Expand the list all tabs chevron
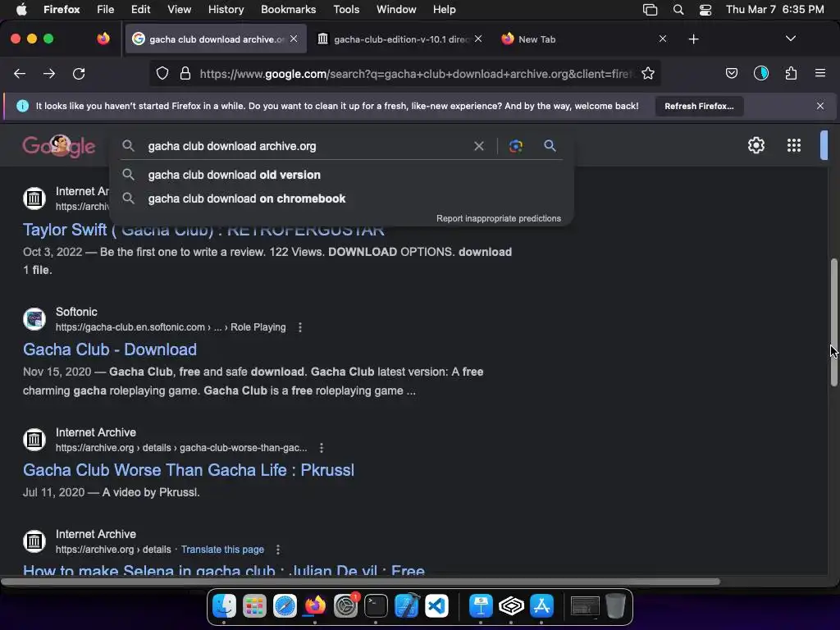The height and width of the screenshot is (630, 840). coord(790,39)
